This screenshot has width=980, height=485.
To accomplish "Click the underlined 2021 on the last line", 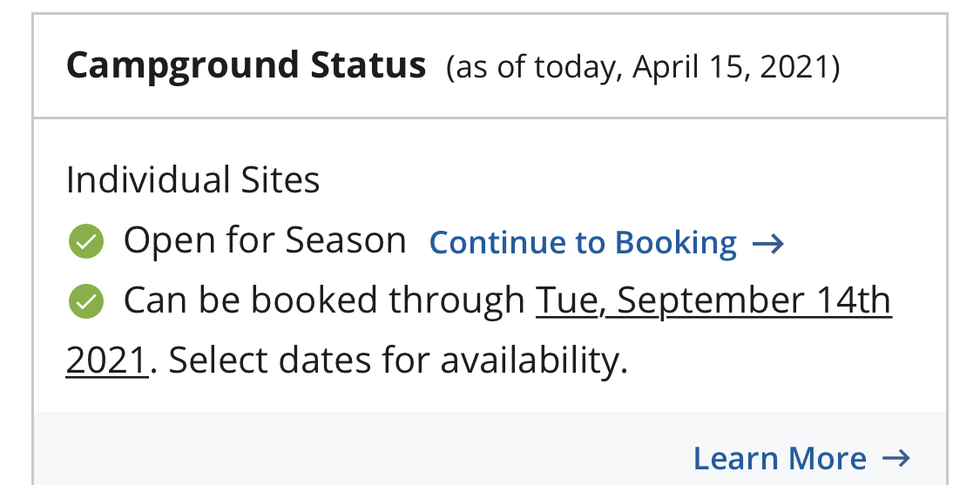I will (x=105, y=360).
